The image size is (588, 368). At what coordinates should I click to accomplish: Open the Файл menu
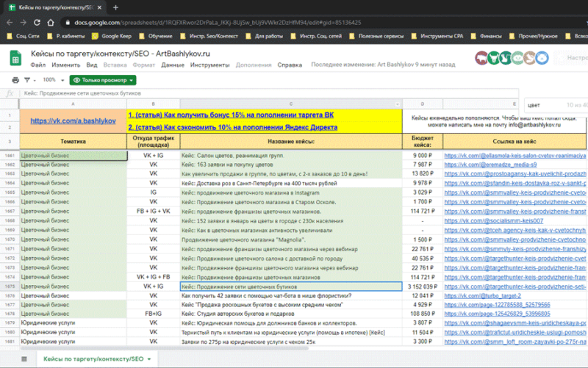[38, 65]
